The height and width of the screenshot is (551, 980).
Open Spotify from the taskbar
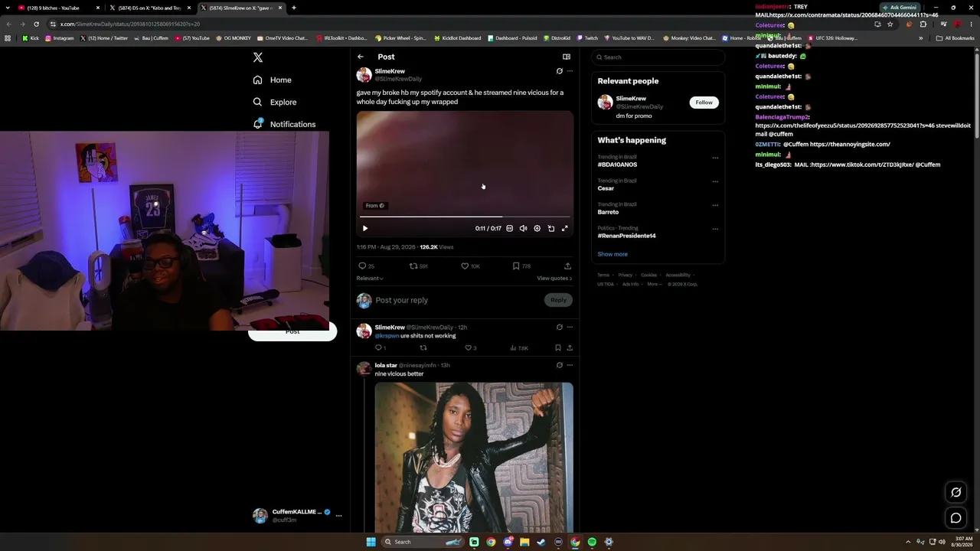pyautogui.click(x=592, y=542)
